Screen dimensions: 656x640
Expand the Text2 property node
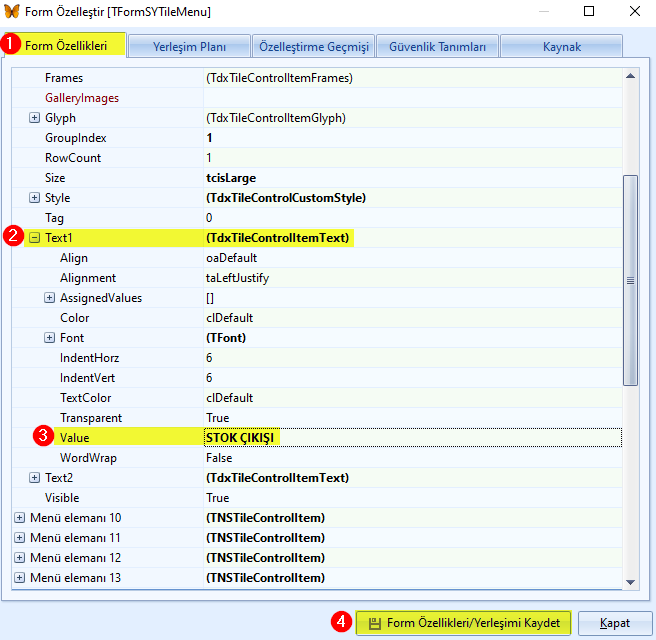pyautogui.click(x=35, y=478)
